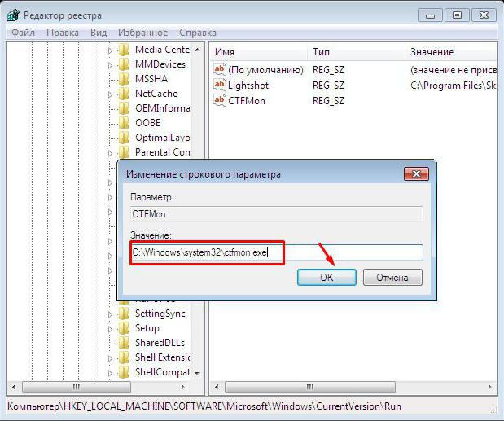Expand the NetCache tree node
This screenshot has width=504, height=421.
[110, 94]
